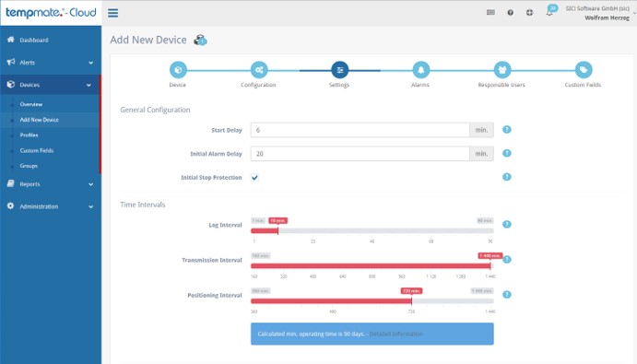Go to the Device wizard step
This screenshot has width=637, height=364.
coord(178,70)
